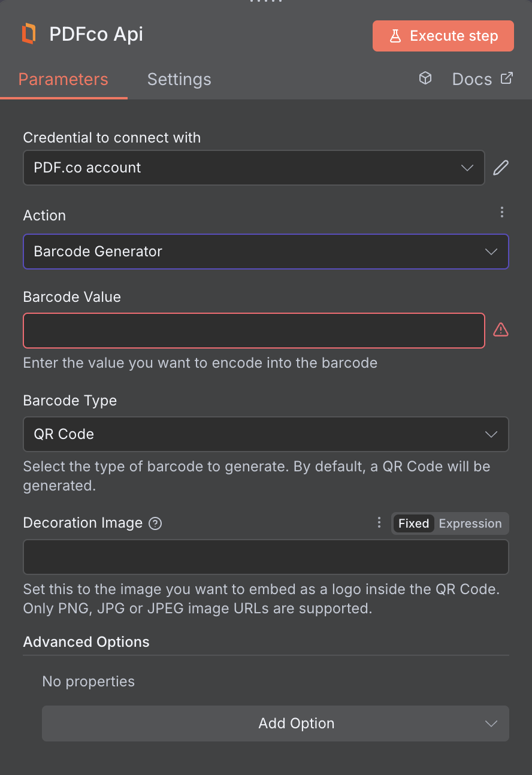Screen dimensions: 532x775
Task: Open the Barcode Type dropdown
Action: pyautogui.click(x=266, y=434)
